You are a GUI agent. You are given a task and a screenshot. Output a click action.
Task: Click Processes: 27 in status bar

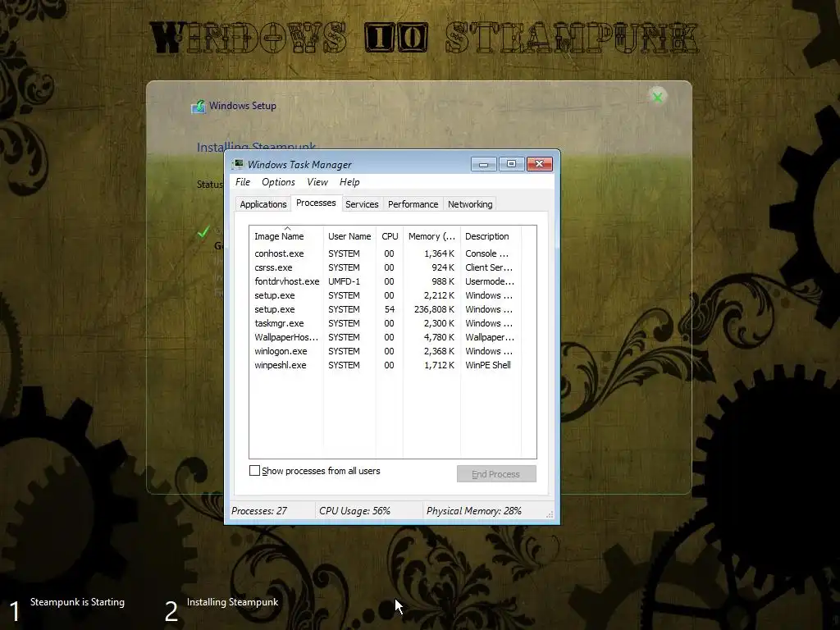coord(259,511)
